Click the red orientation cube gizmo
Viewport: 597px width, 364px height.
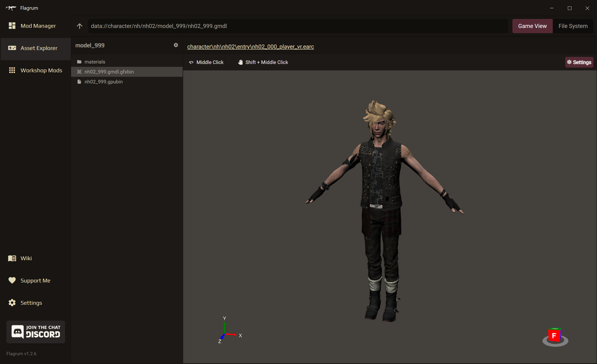click(x=555, y=336)
